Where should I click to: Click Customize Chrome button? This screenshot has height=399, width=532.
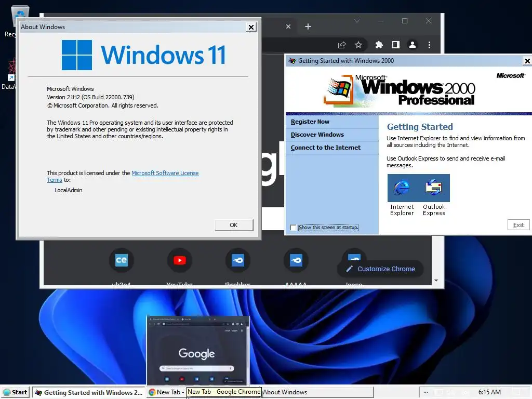(x=380, y=269)
